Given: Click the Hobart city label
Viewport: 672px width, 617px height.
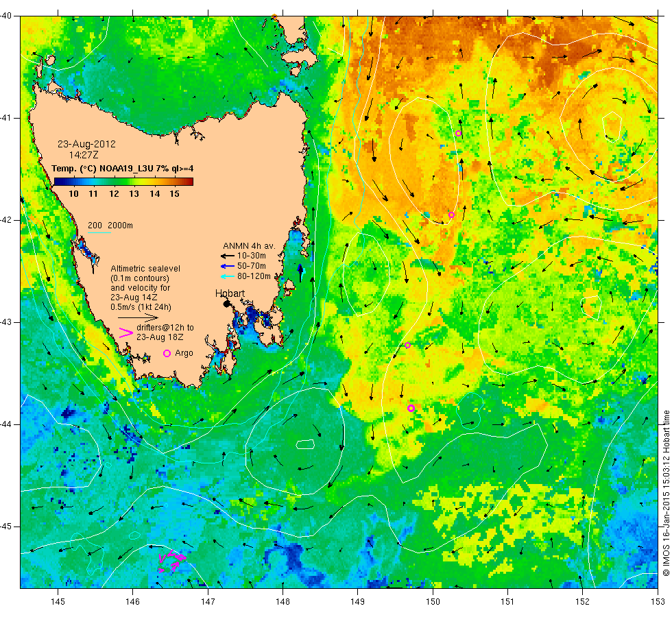Looking at the screenshot, I should click(x=230, y=293).
